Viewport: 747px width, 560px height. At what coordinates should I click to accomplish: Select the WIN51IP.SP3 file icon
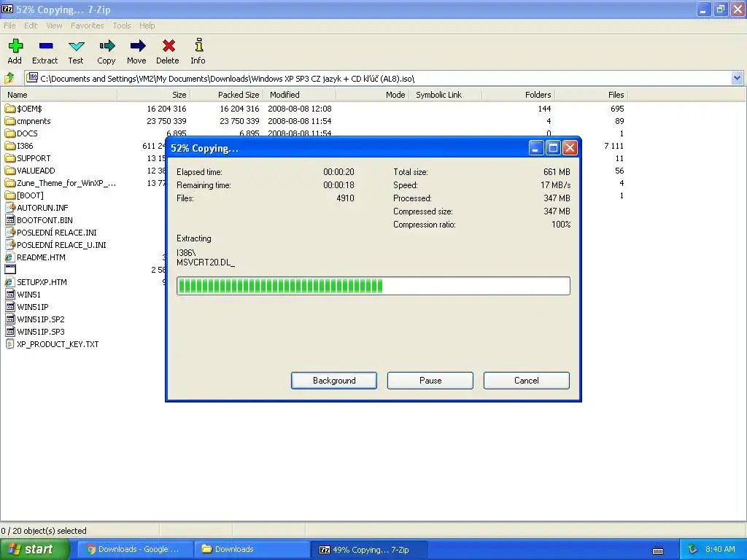tap(9, 332)
